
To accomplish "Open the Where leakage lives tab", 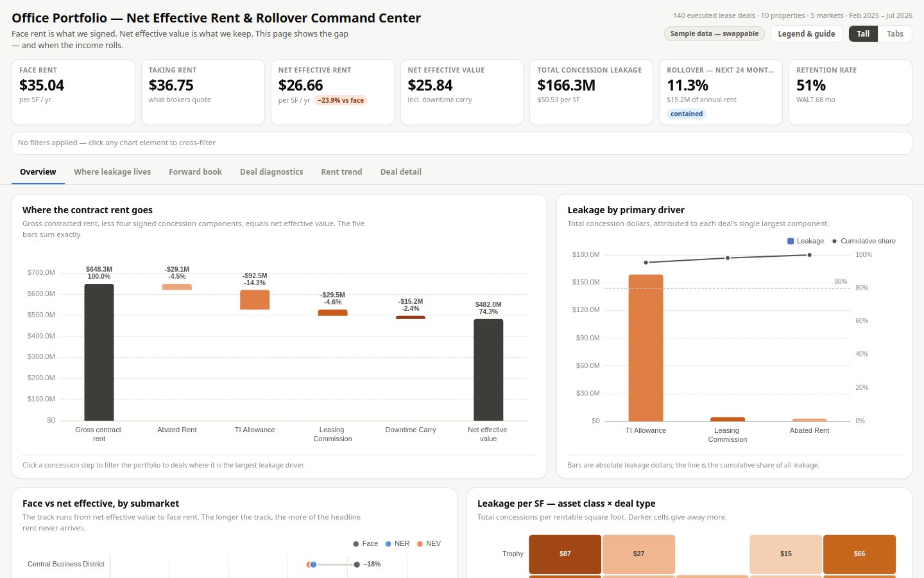I will tap(112, 172).
